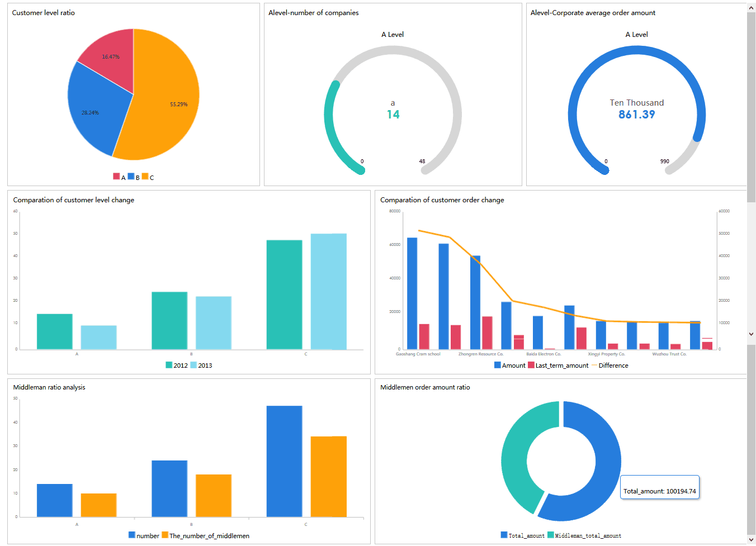This screenshot has height=546, width=756.
Task: Click the A Level label above the companies gauge
Action: click(x=393, y=35)
